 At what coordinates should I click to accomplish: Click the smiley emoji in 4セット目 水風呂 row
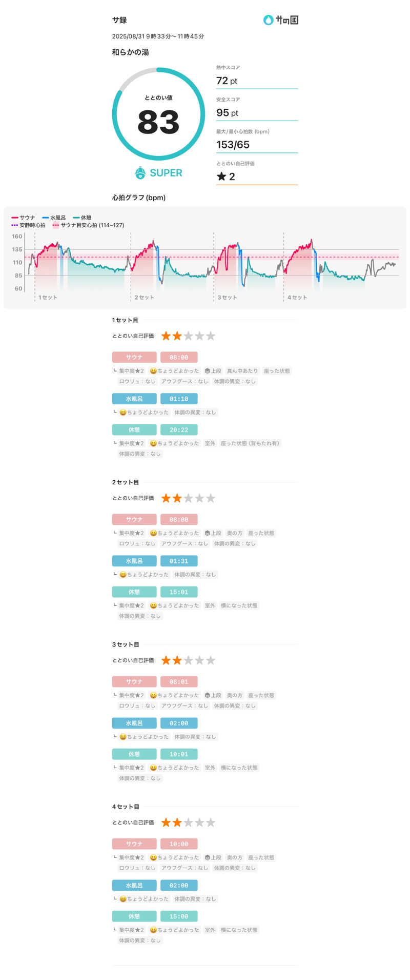[x=123, y=899]
